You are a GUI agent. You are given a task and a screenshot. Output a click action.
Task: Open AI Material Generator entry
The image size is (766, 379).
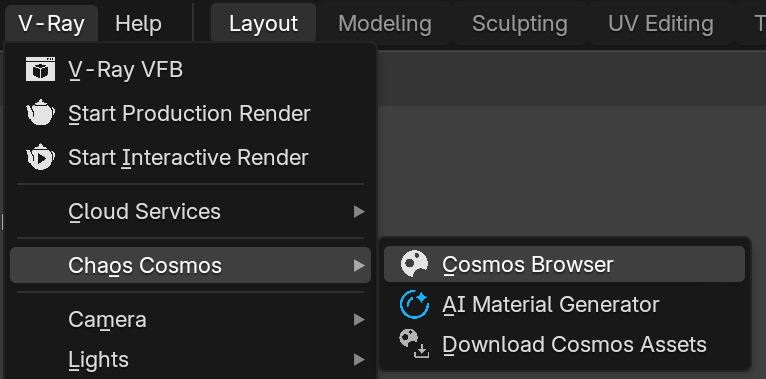pyautogui.click(x=564, y=304)
